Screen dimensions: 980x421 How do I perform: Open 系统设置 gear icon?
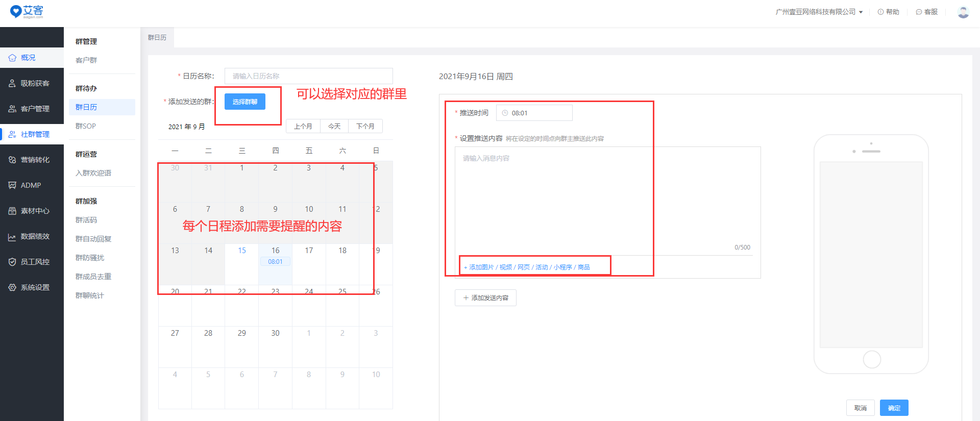pos(12,287)
